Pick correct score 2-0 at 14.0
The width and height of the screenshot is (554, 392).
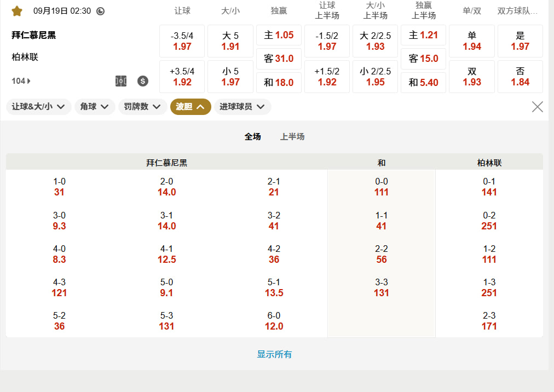[167, 187]
